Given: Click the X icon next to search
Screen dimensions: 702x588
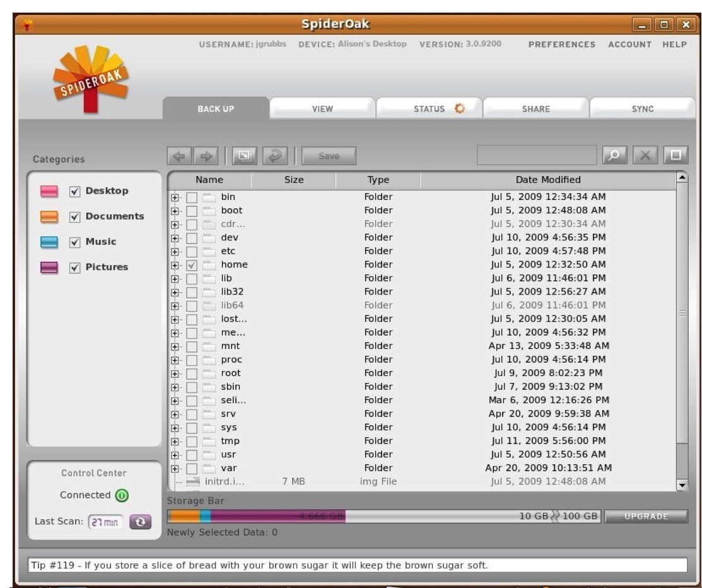Looking at the screenshot, I should 645,155.
